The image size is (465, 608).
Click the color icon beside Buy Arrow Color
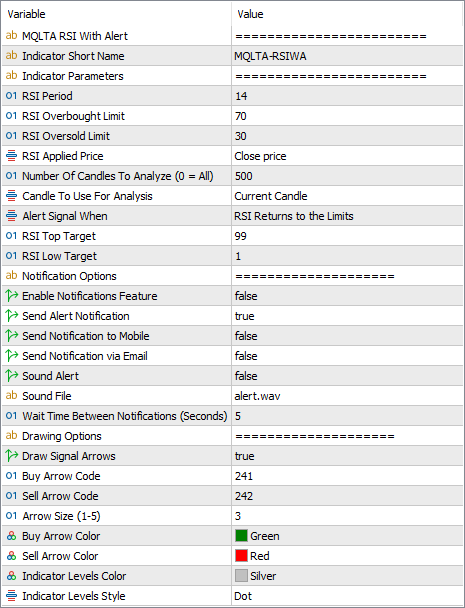click(11, 536)
